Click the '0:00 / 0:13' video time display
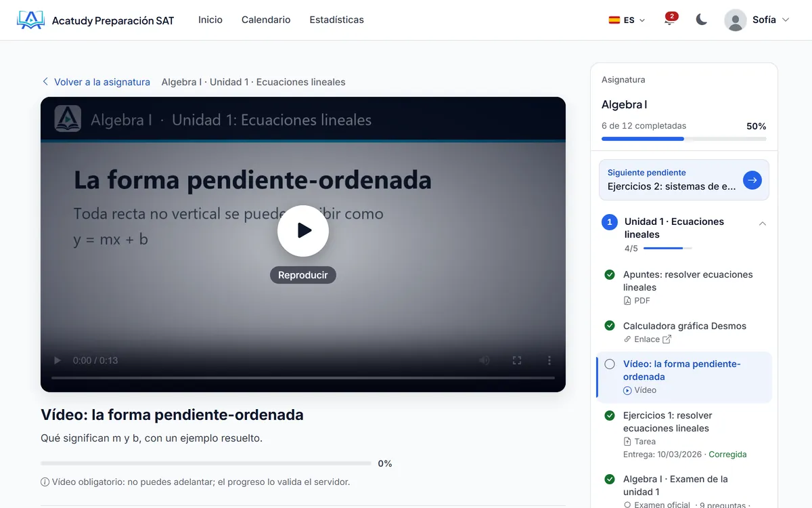Viewport: 812px width, 508px height. pos(95,360)
